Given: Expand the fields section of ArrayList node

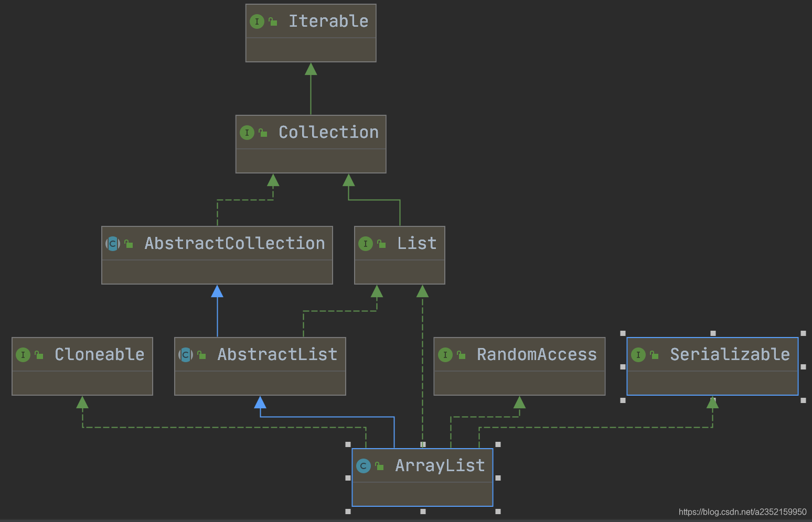Looking at the screenshot, I should tap(422, 493).
